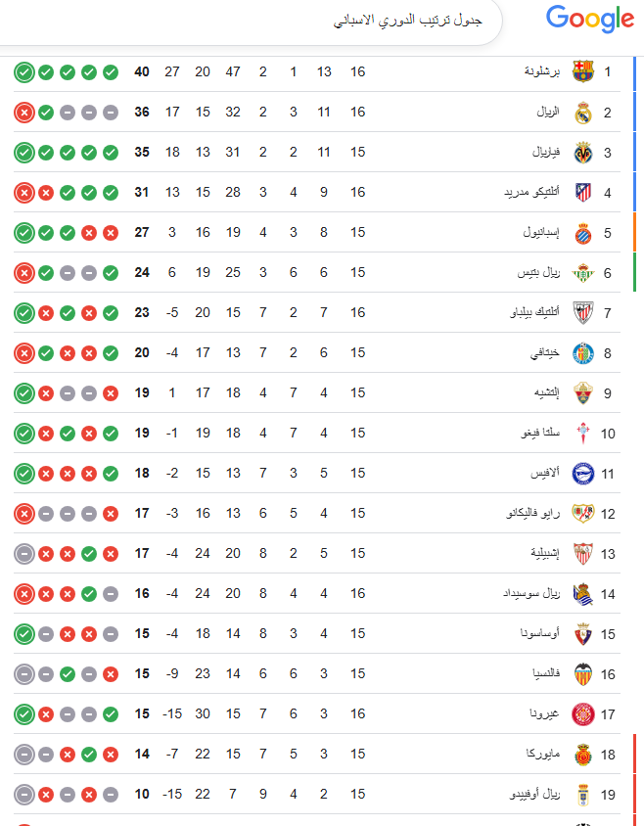Screen dimensions: 644x826
Task: Click the Villarreal yellow crest icon
Action: coord(582,152)
